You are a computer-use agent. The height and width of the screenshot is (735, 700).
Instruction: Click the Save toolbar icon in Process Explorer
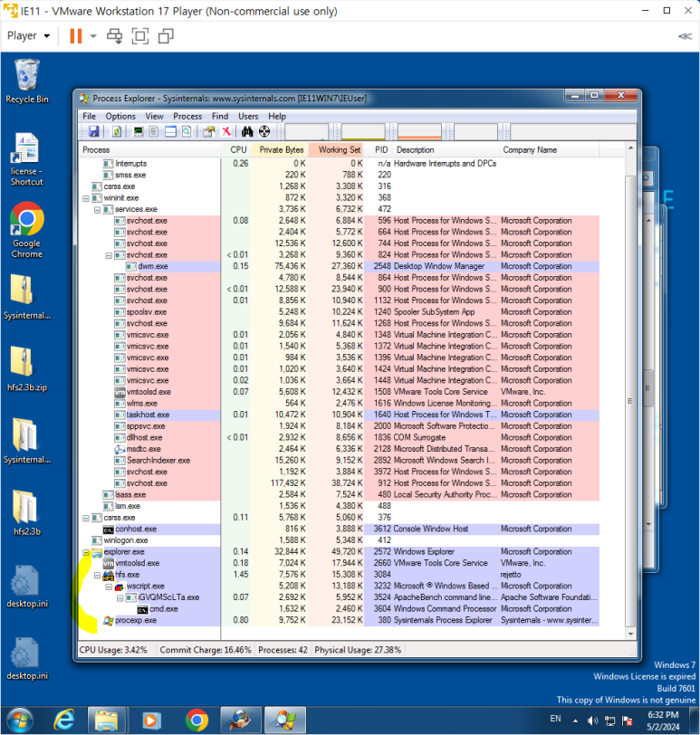(94, 132)
